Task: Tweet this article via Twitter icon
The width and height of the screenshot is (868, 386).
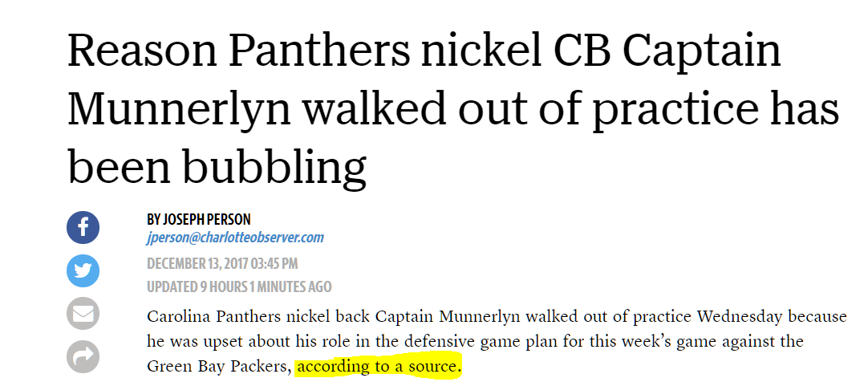Action: pyautogui.click(x=83, y=270)
